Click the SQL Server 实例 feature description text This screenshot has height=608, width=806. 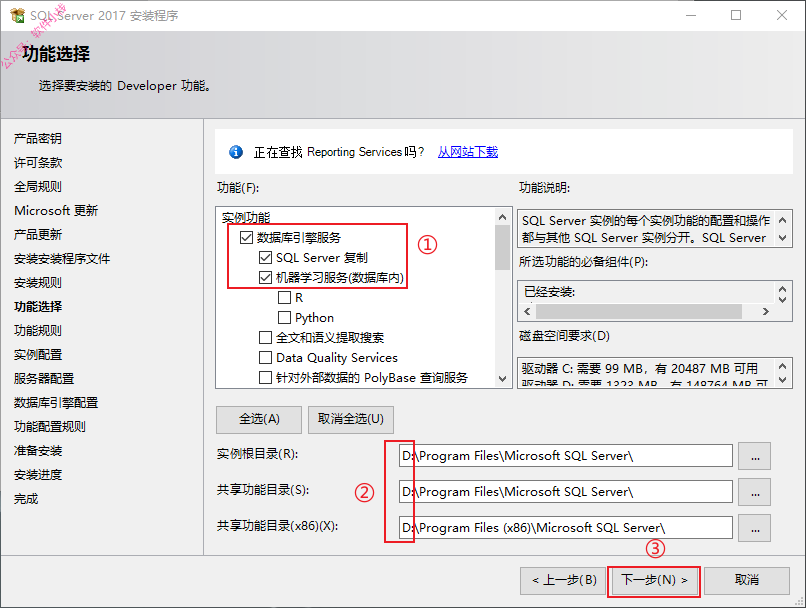tap(646, 229)
